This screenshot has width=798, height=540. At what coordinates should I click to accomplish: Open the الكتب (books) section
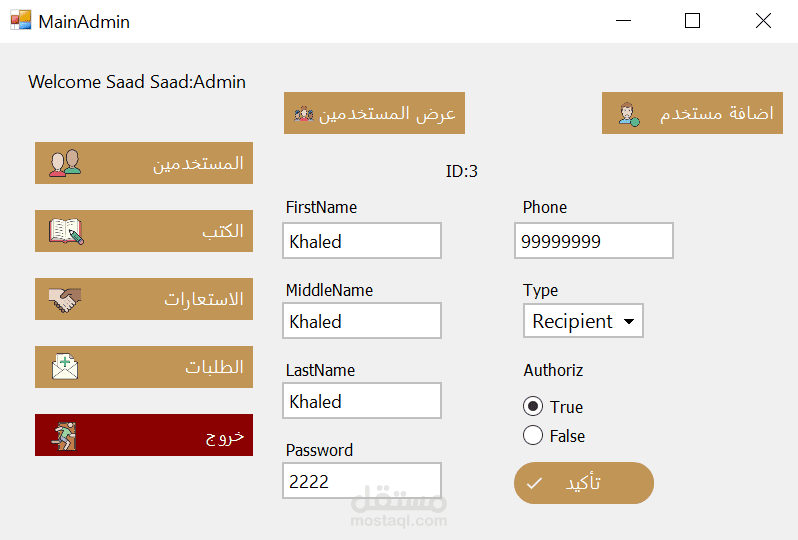coord(144,231)
